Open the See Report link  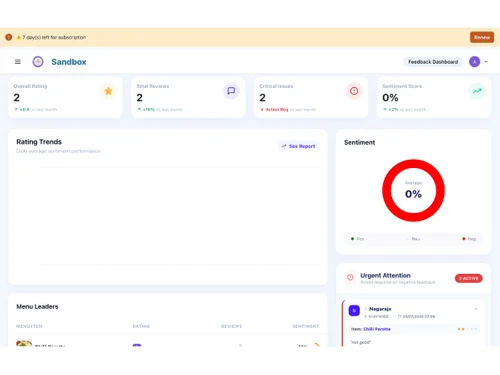point(298,146)
